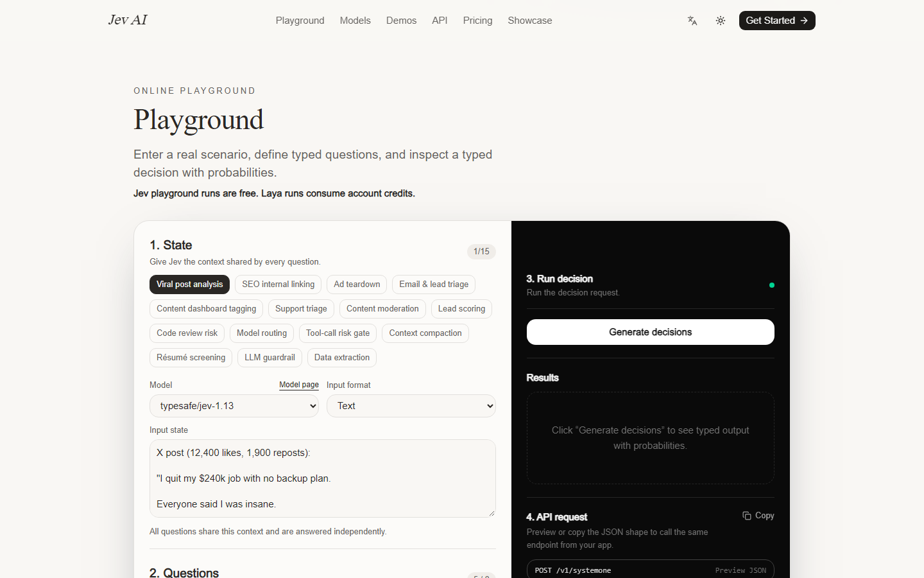924x578 pixels.
Task: Open the Pricing nav item
Action: pos(478,21)
